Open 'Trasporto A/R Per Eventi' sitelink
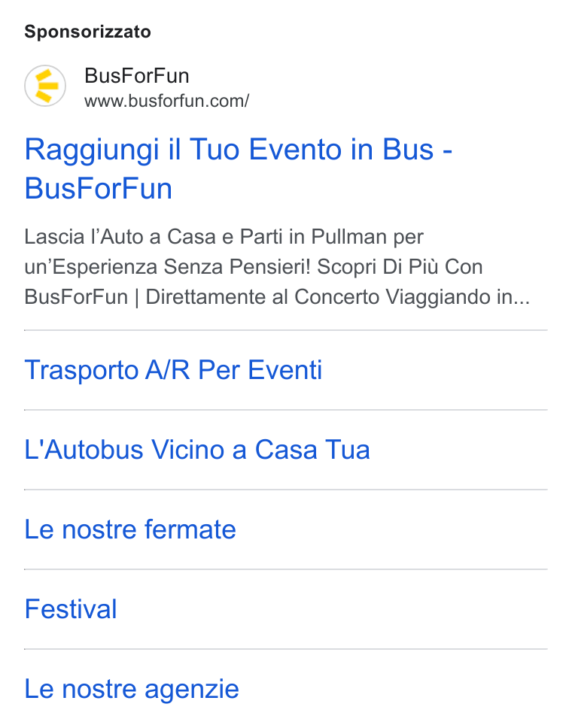The image size is (572, 728). (173, 370)
